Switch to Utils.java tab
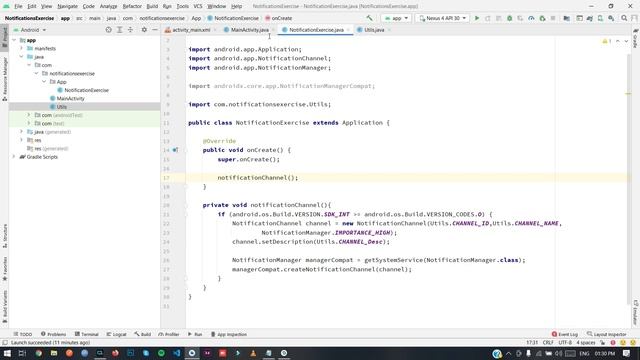Image resolution: width=640 pixels, height=360 pixels. (374, 30)
